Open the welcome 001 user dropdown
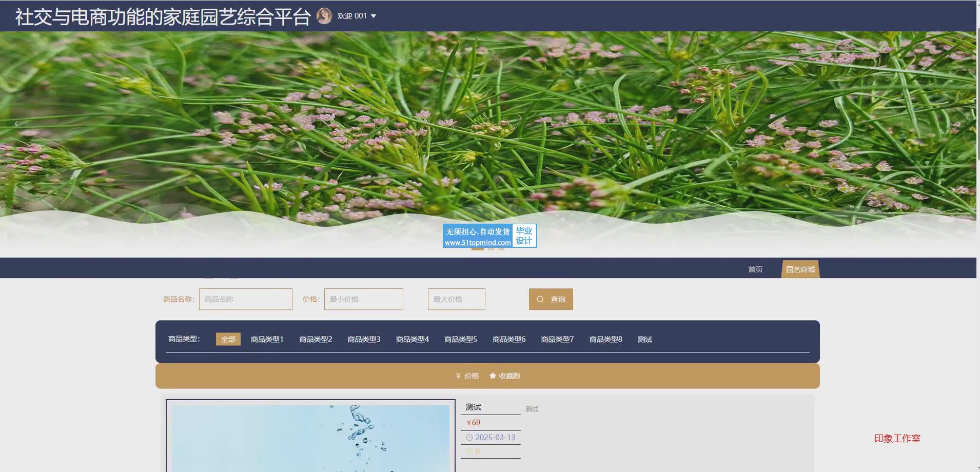 point(357,16)
